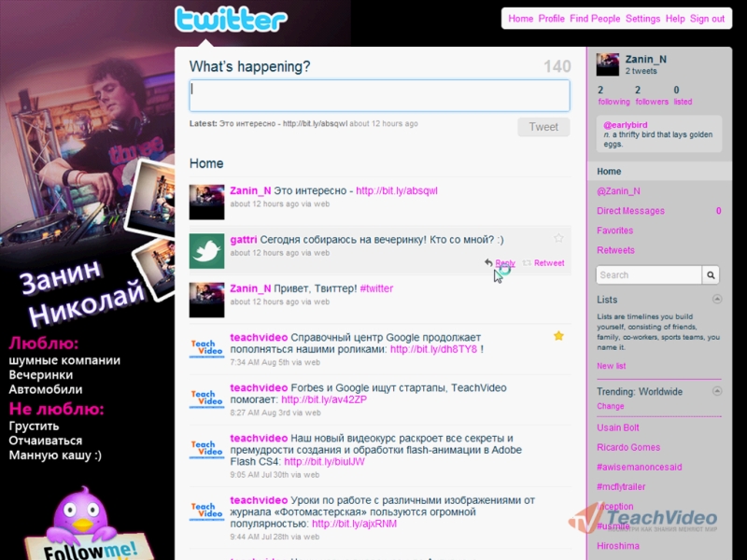Open @Zanin_N mentions in the sidebar
The height and width of the screenshot is (560, 747).
click(618, 191)
